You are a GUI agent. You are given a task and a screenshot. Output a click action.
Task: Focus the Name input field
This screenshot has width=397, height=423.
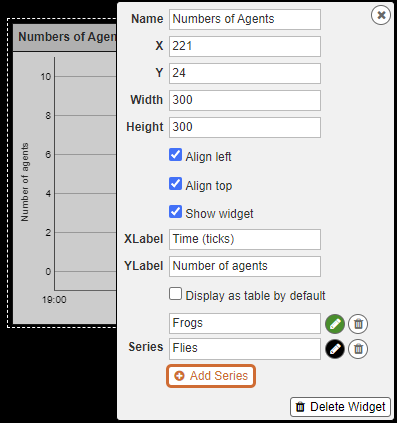[x=245, y=19]
